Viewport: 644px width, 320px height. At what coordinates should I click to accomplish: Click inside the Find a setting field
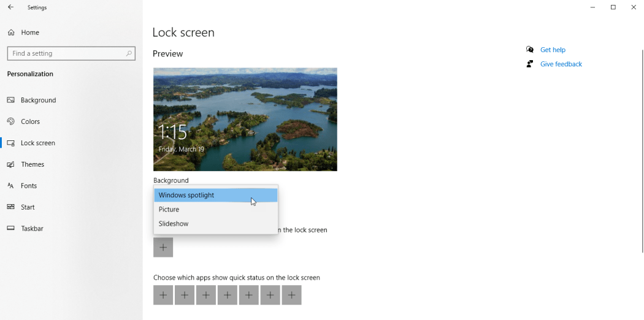(64, 53)
